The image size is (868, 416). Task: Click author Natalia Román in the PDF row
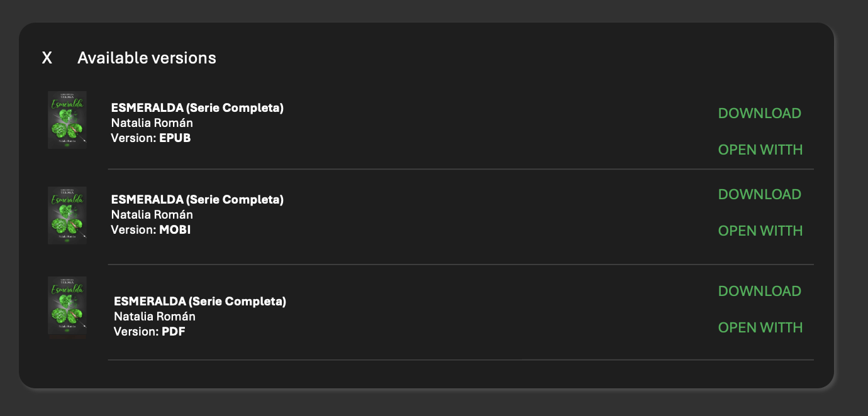coord(154,317)
